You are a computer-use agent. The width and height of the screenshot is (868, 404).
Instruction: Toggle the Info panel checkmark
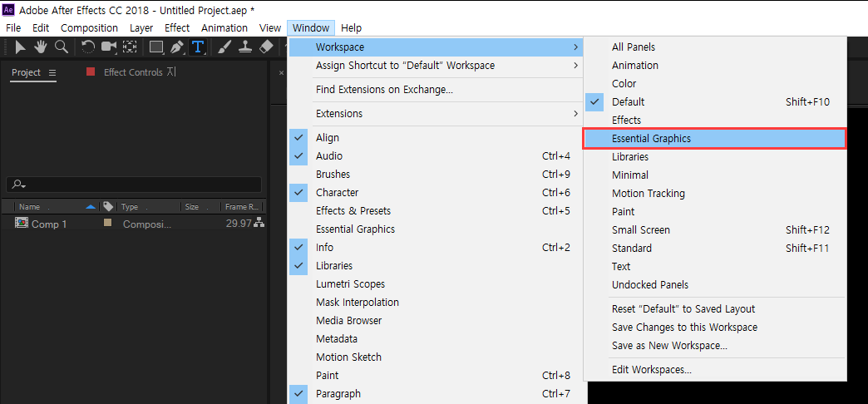pos(299,248)
